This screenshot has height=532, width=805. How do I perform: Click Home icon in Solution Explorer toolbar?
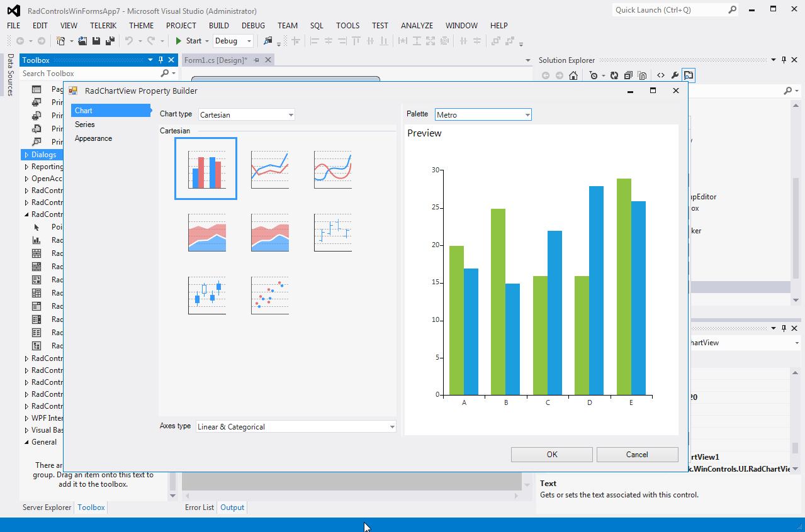(x=573, y=75)
